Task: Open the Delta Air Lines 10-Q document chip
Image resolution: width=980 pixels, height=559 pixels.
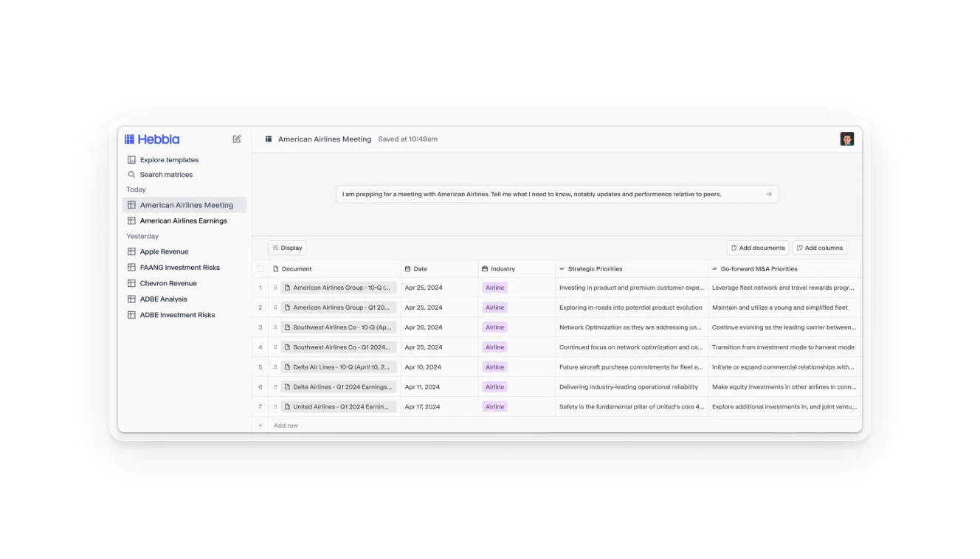Action: pyautogui.click(x=339, y=367)
